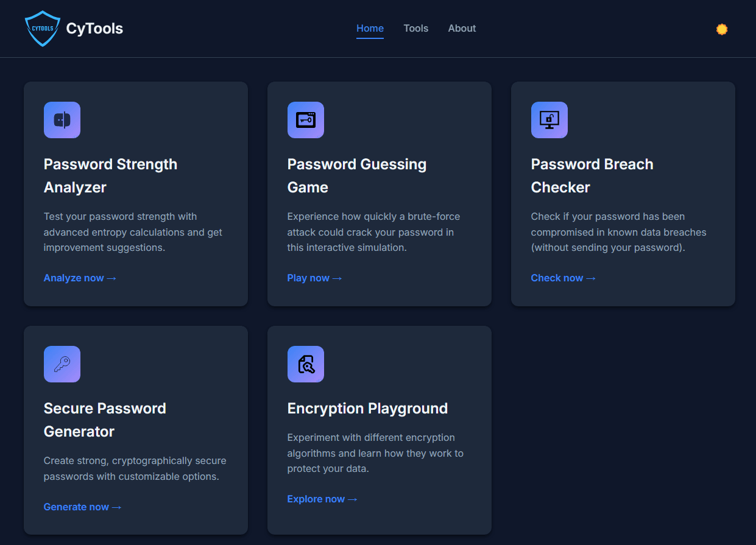Select the Password Strength Analyzer icon
Image resolution: width=756 pixels, height=545 pixels.
(x=62, y=120)
